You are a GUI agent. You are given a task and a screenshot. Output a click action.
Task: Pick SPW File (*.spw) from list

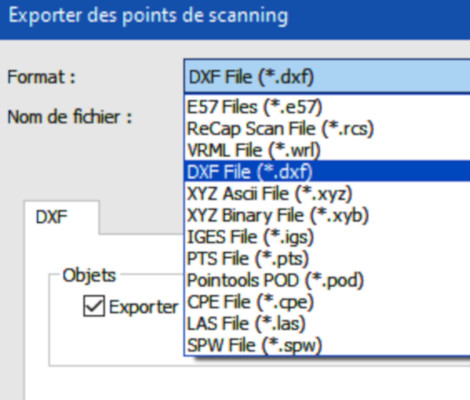pos(327,345)
